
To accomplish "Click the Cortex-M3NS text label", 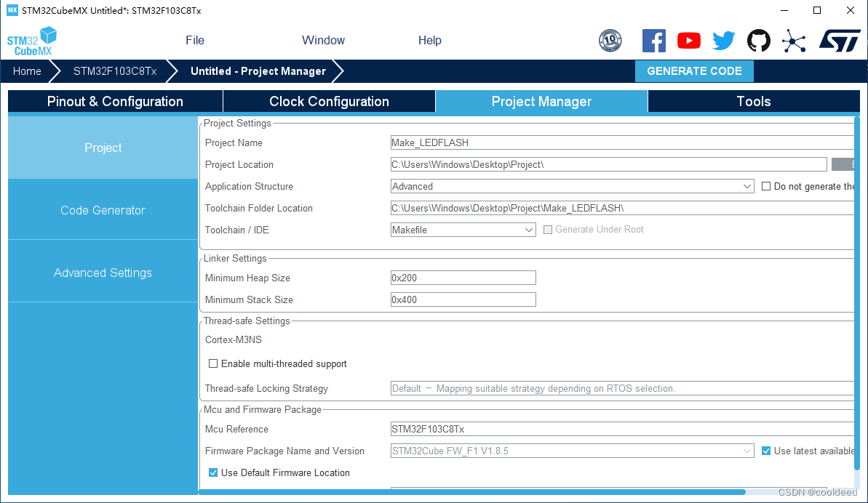I will 233,340.
